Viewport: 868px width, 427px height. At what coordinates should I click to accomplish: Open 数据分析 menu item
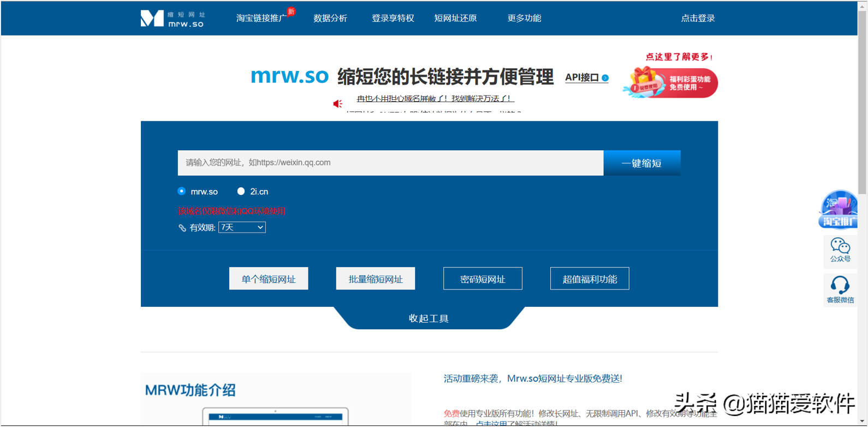[330, 18]
